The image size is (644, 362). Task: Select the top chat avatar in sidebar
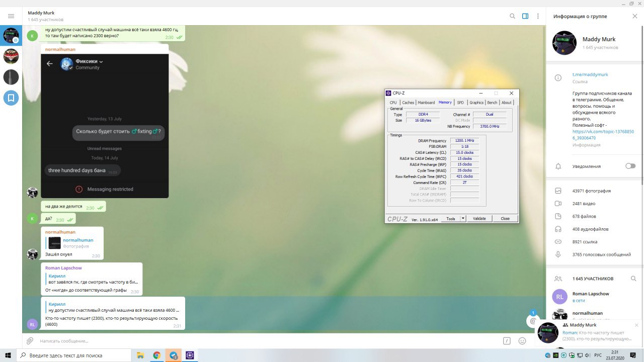[x=11, y=35]
